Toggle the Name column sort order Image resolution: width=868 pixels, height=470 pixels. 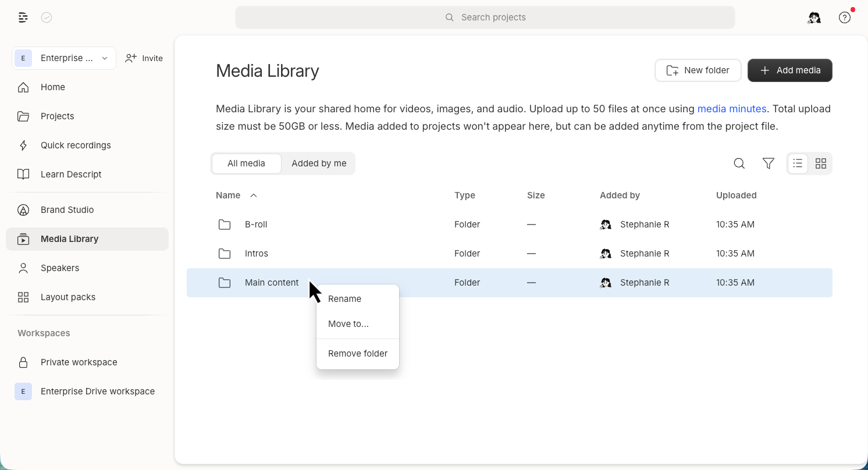pos(236,195)
